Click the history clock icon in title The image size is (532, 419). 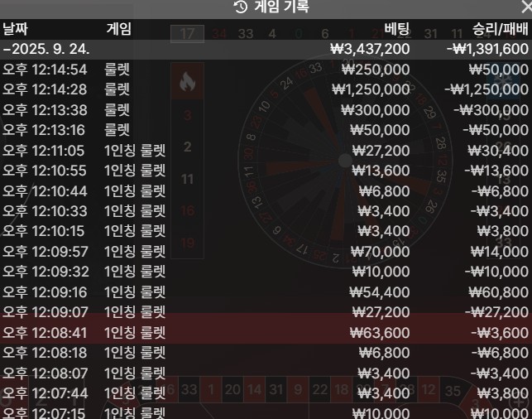coord(241,7)
